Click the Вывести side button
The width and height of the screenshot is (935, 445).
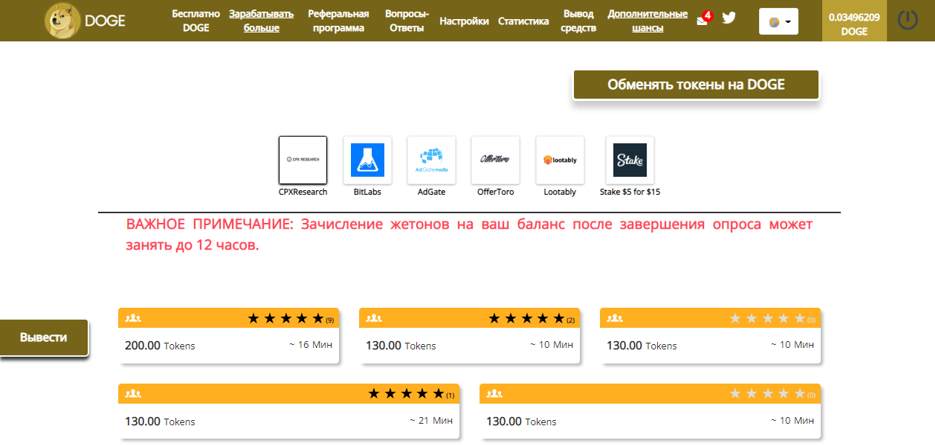click(x=44, y=338)
